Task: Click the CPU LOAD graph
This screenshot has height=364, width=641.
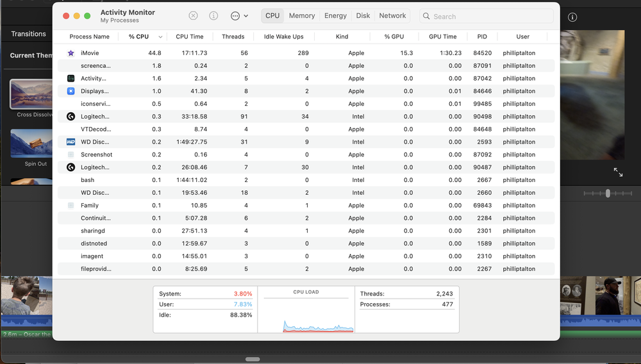Action: (306, 315)
